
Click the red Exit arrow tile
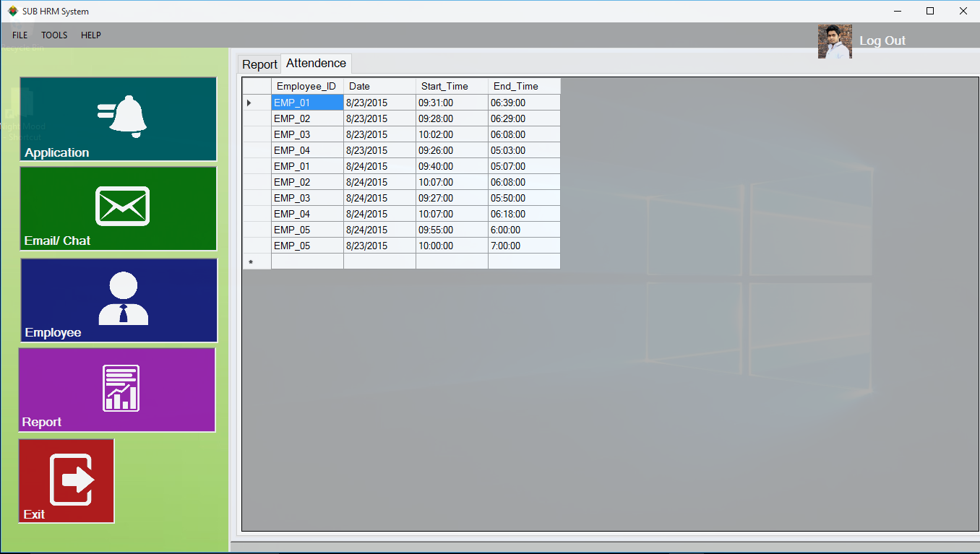click(66, 480)
